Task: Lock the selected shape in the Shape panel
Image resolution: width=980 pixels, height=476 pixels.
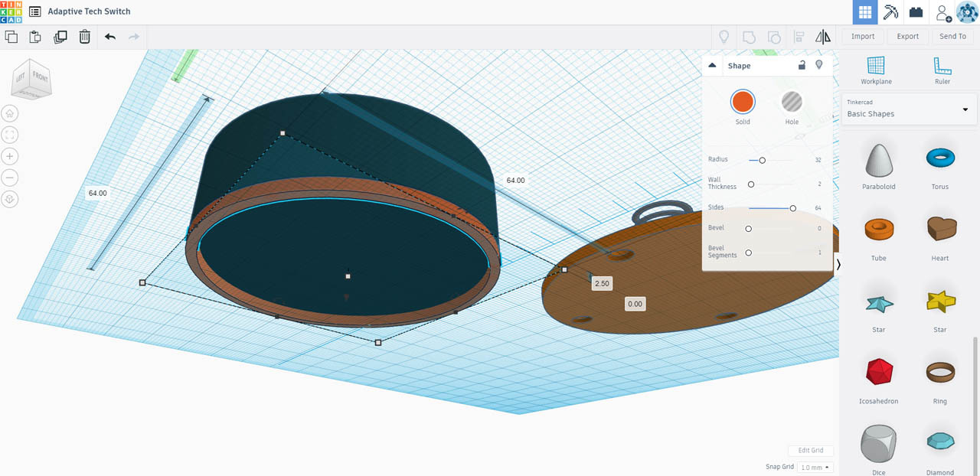Action: coord(802,65)
